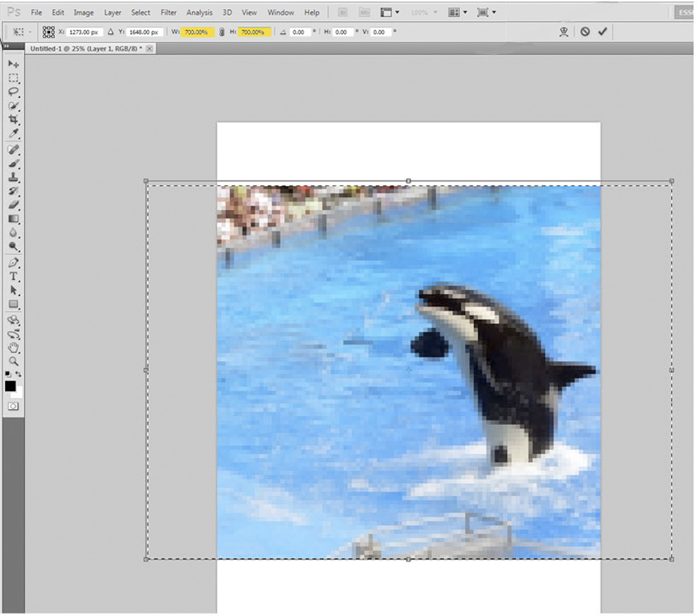This screenshot has width=697, height=616.
Task: Select the Blur tool
Action: pos(13,232)
